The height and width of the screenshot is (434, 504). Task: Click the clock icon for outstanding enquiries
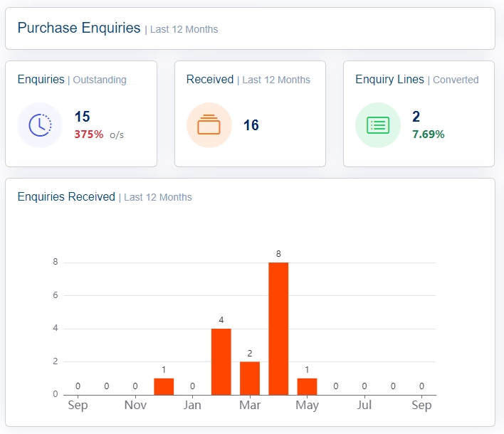[40, 125]
